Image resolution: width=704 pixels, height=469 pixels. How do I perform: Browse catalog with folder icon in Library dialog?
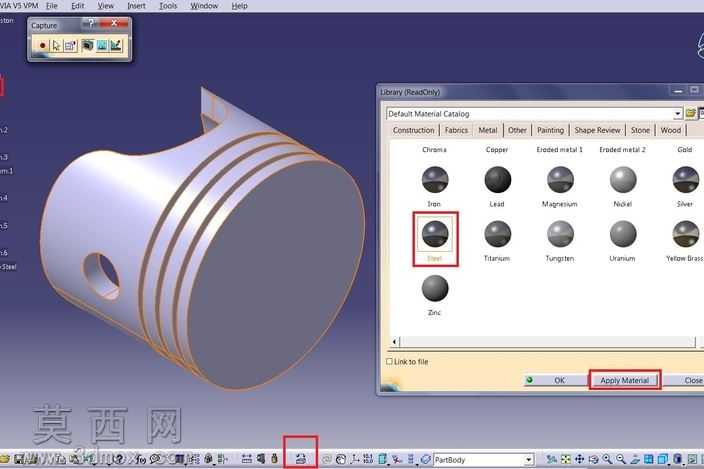tap(690, 114)
